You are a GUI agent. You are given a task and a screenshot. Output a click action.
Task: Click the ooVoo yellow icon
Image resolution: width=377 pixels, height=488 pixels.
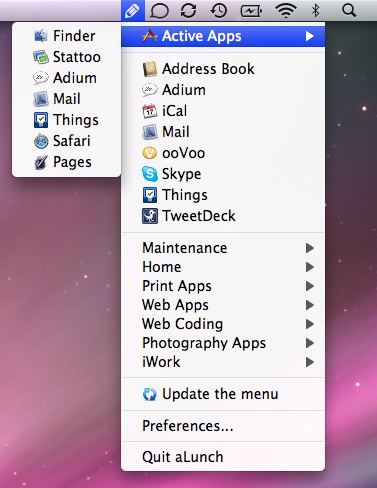coord(150,153)
